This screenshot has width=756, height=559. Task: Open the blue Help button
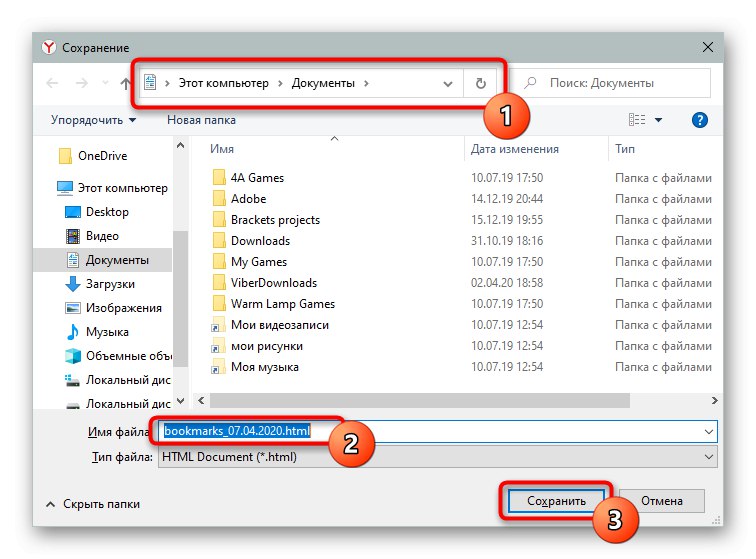tap(699, 120)
